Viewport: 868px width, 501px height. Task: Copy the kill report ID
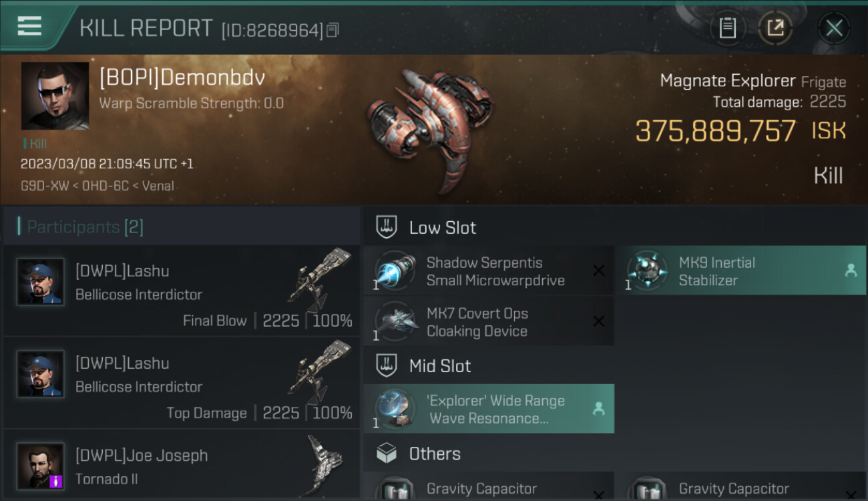point(333,30)
